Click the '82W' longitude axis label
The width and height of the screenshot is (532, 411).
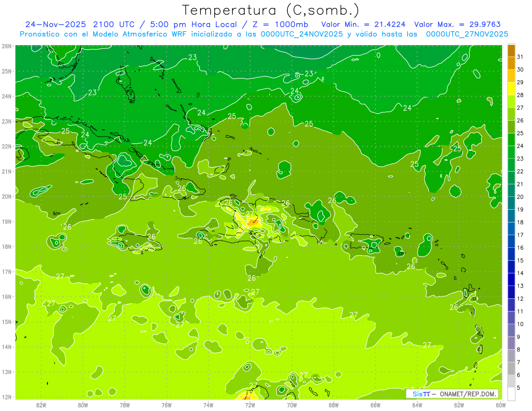tap(41, 405)
